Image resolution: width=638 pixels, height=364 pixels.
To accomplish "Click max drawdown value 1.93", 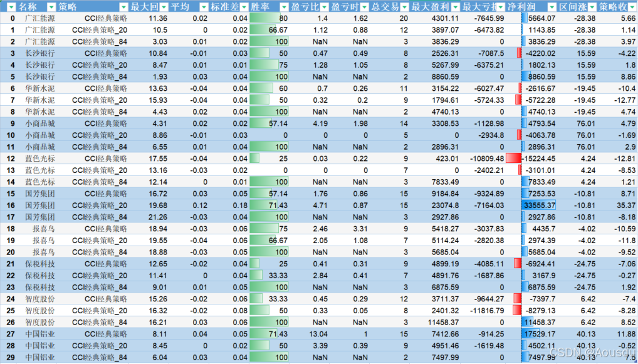I will click(x=160, y=76).
